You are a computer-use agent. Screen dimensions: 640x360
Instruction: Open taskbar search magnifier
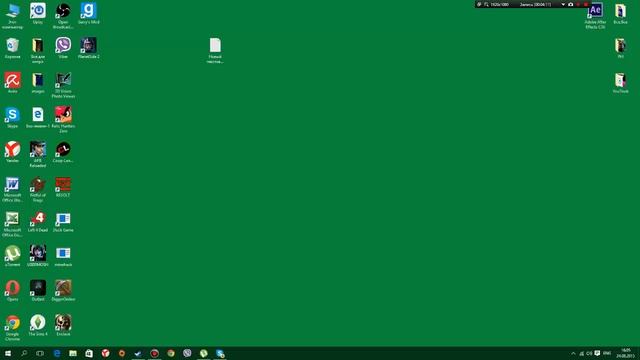click(24, 353)
